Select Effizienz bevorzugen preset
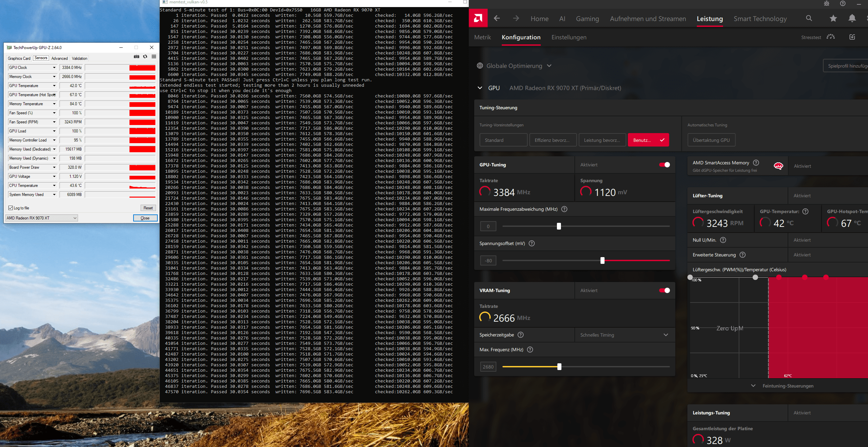This screenshot has height=447, width=868. [553, 140]
